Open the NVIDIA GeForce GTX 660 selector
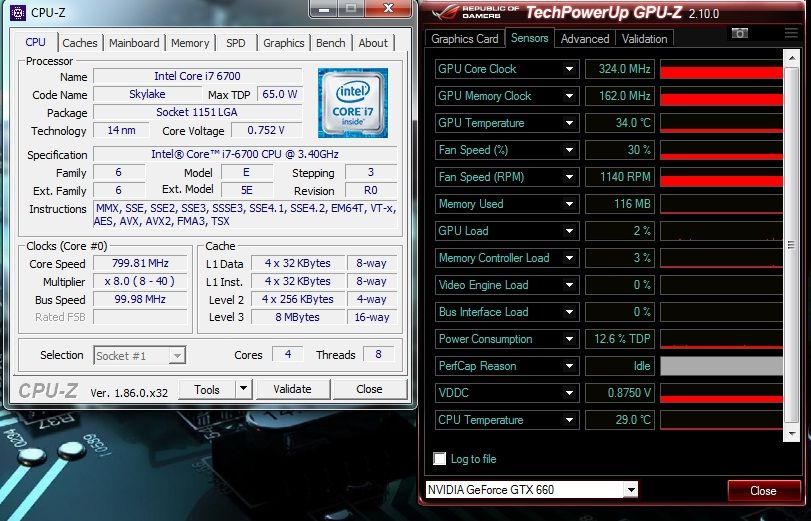Screen dimensions: 811x521 531,489
